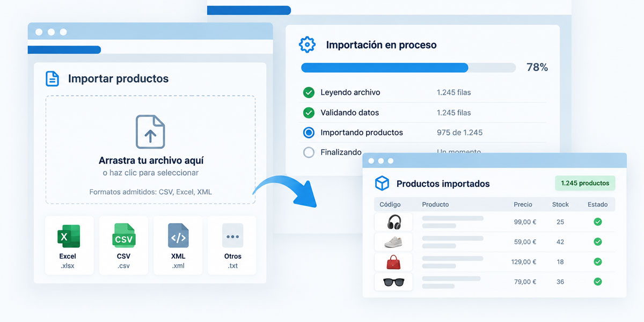Click the Estado check in the 129,00 € row
The height and width of the screenshot is (322, 644).
(x=597, y=262)
